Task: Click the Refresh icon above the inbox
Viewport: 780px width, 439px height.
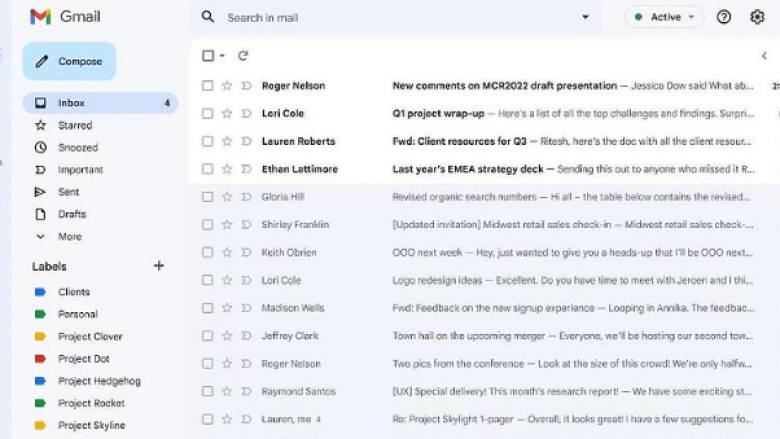Action: tap(243, 56)
